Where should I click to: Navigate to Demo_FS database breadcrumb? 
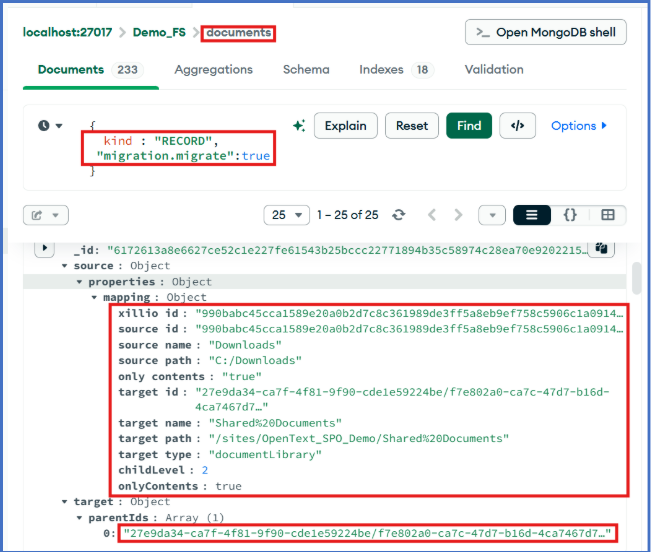tap(159, 32)
